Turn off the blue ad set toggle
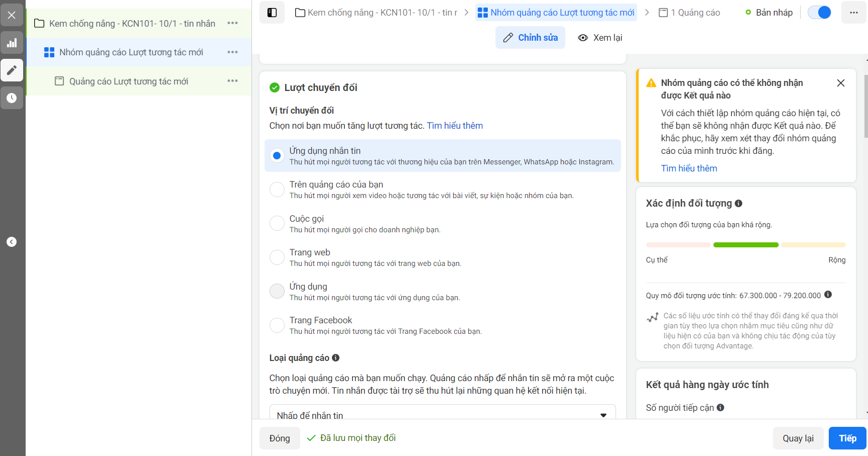The height and width of the screenshot is (456, 868). point(819,13)
